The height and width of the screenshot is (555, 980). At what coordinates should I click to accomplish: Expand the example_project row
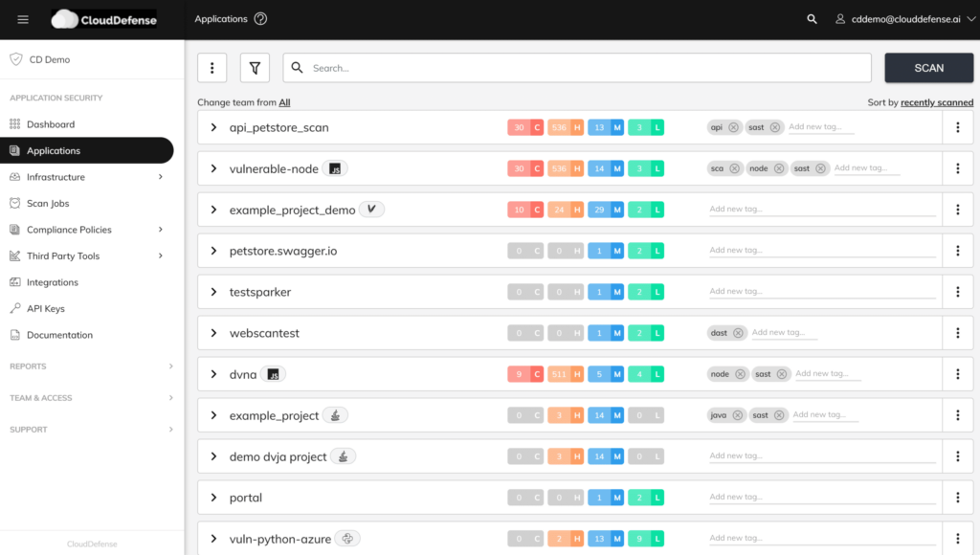pyautogui.click(x=213, y=415)
